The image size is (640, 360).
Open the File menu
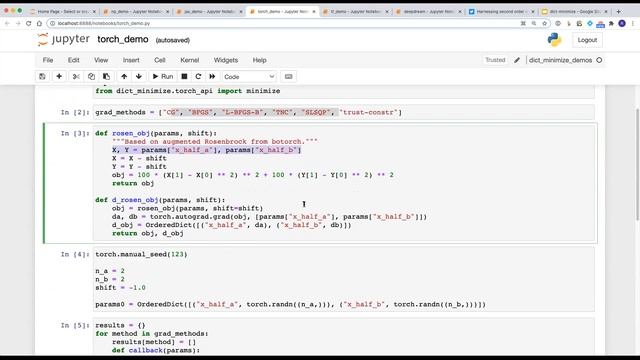tap(48, 60)
